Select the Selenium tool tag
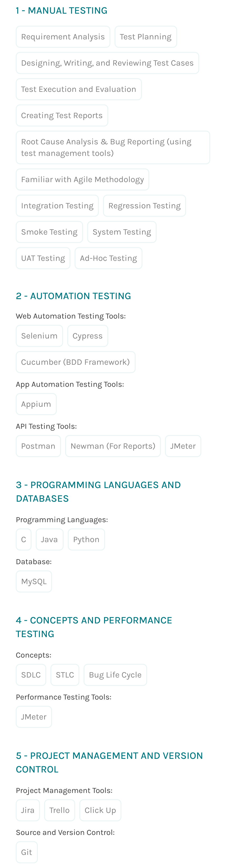The image size is (226, 868). 39,336
